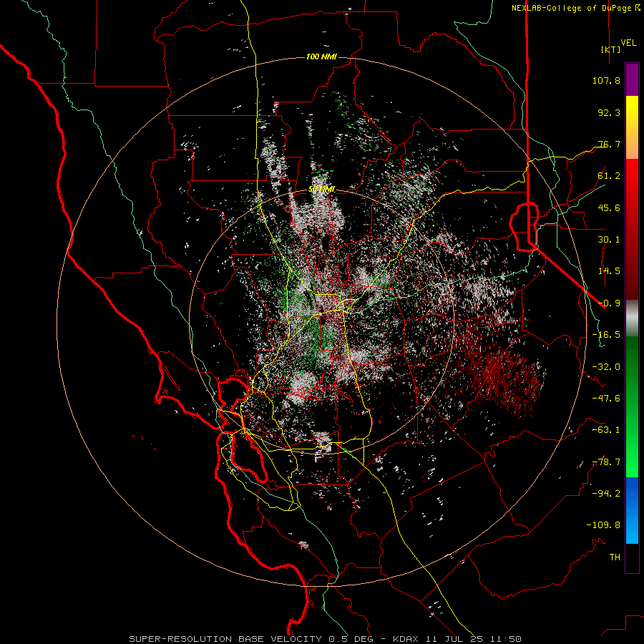644x644 pixels.
Task: Click the -16.5 velocity scale value
Action: 606,335
